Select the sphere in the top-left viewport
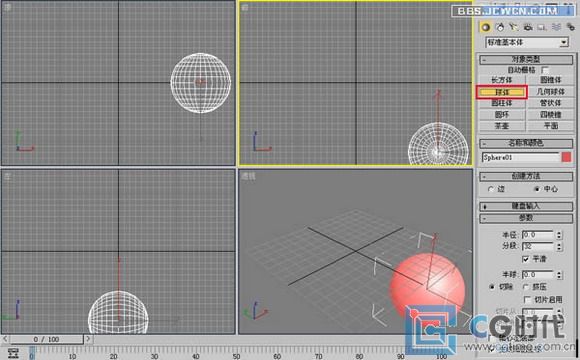Screen dimensions: 580x360 click(x=200, y=83)
